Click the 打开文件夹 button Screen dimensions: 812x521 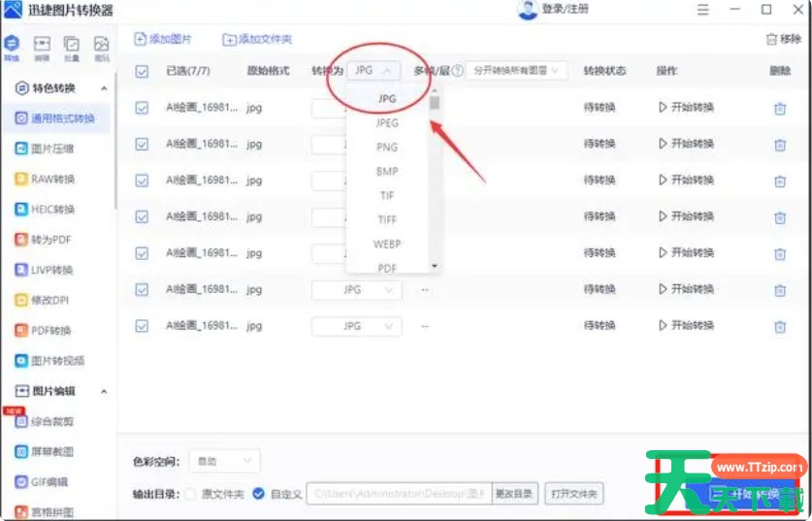[x=572, y=494]
